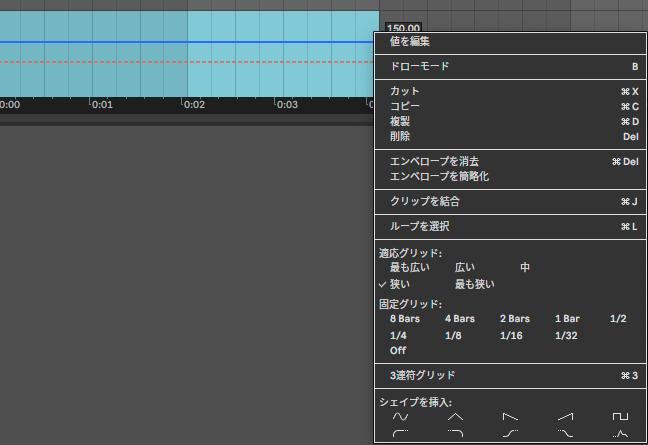Insert the spike envelope shape at far right
Viewport: 648px width, 445px height.
click(620, 433)
